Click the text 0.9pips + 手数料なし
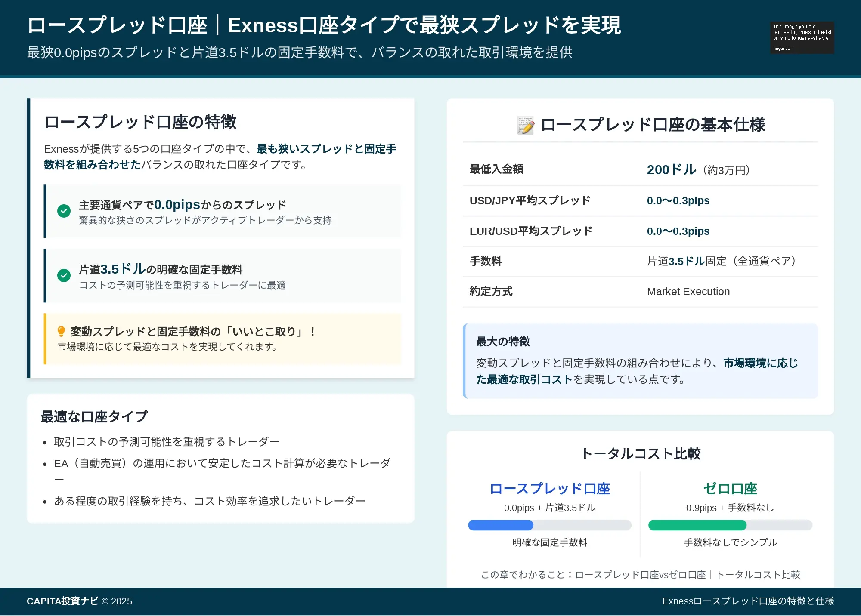 tap(730, 508)
